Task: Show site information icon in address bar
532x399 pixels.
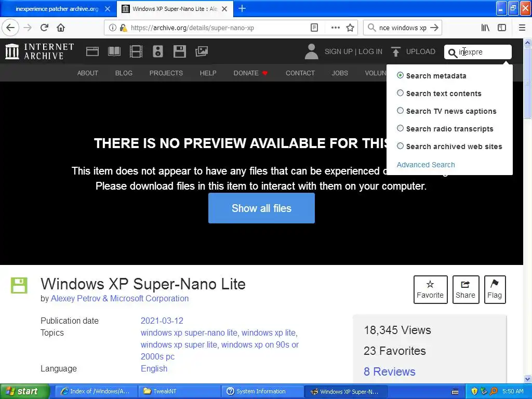Action: coord(112,28)
